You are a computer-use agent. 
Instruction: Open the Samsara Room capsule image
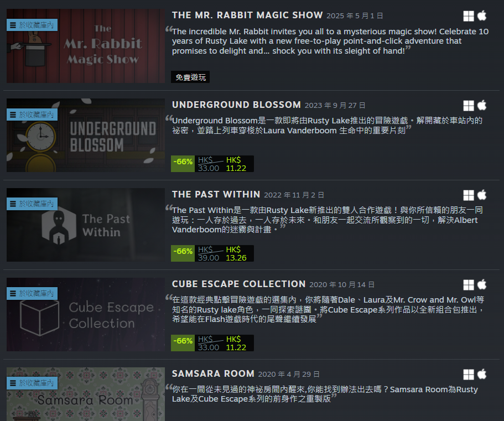pos(86,394)
